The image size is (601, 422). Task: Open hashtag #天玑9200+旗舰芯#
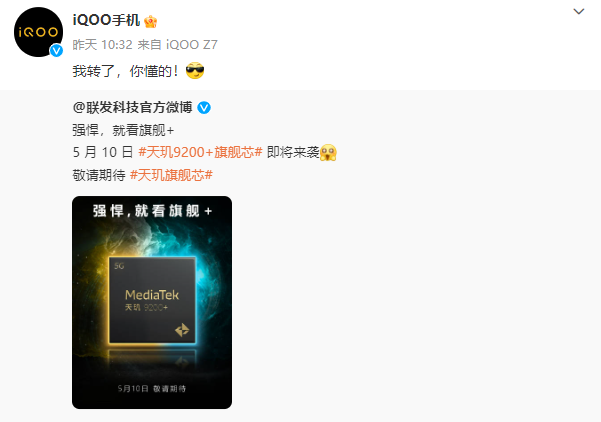(x=200, y=152)
